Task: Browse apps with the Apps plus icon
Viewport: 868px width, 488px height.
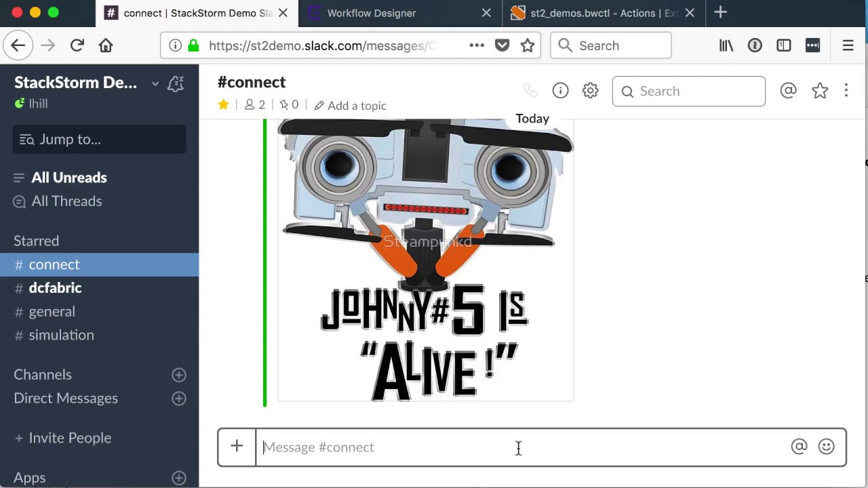Action: click(179, 478)
